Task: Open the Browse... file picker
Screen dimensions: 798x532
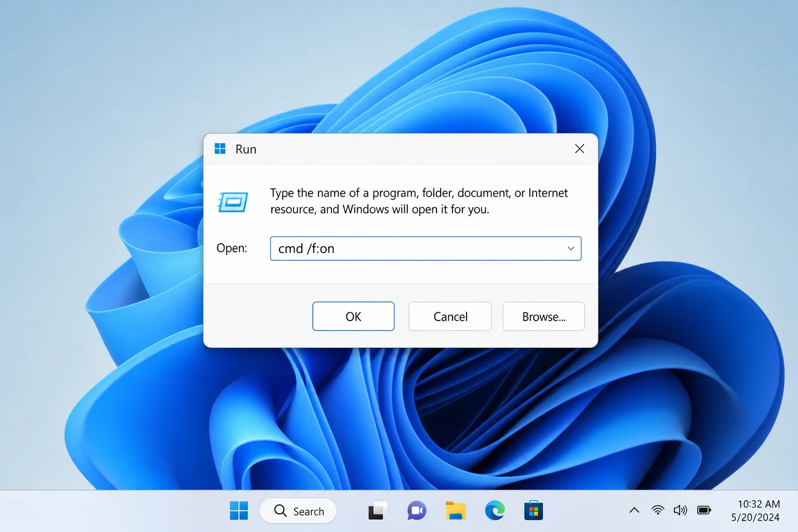Action: click(x=543, y=316)
